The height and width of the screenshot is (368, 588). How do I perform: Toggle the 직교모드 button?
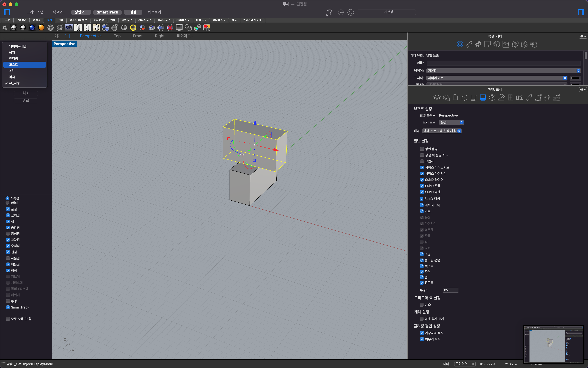coord(59,12)
